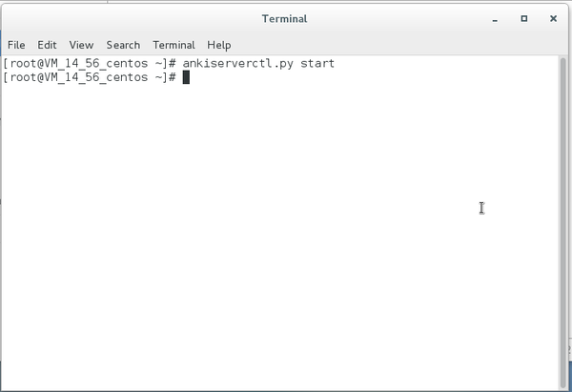The width and height of the screenshot is (572, 392).
Task: Open the Search menu
Action: 123,45
